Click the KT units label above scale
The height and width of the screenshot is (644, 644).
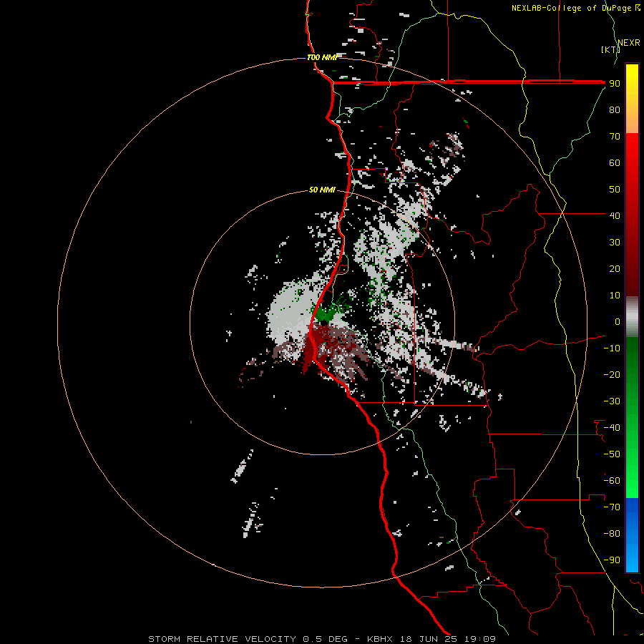[x=610, y=49]
